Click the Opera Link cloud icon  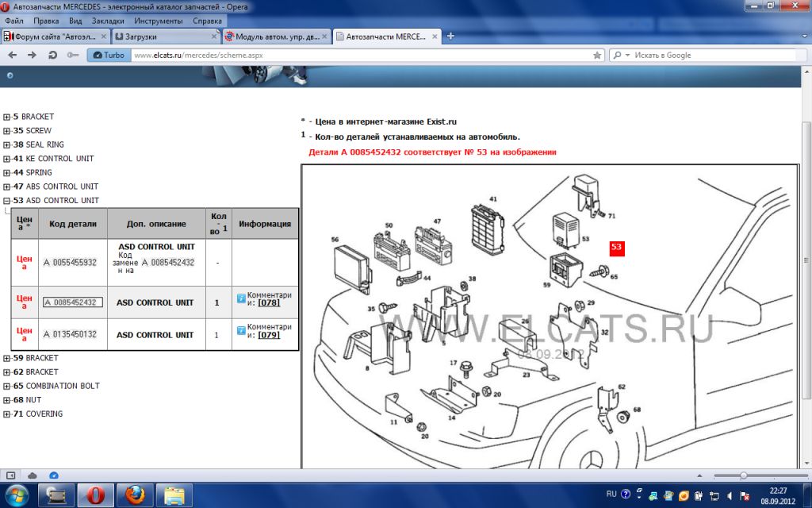tap(32, 475)
